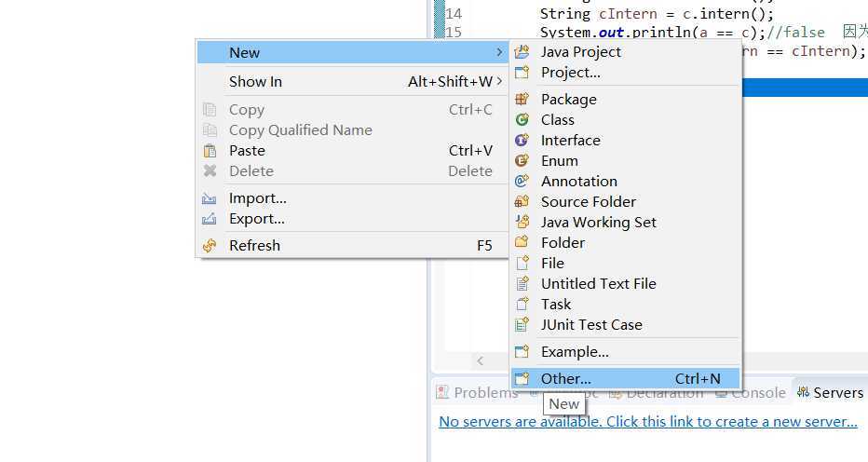Click the Untitled Text File icon

(522, 283)
